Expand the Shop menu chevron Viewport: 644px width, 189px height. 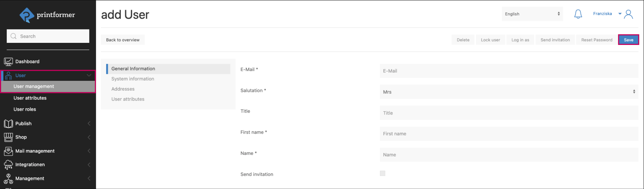click(89, 137)
